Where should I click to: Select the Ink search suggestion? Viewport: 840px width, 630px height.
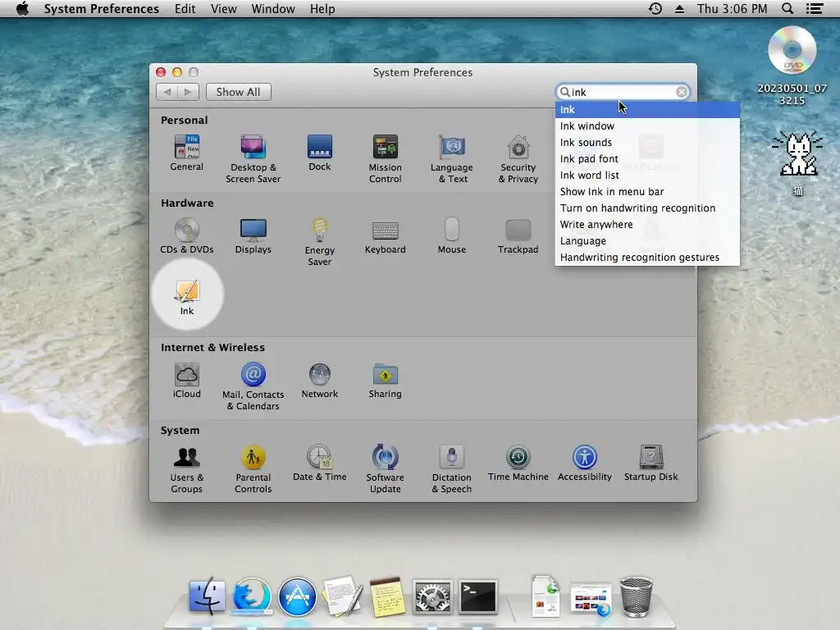click(647, 109)
